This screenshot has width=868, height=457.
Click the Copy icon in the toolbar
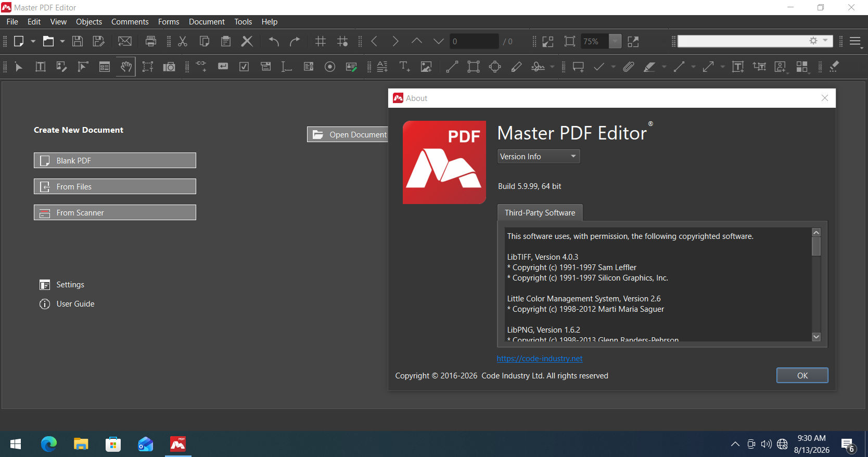click(205, 41)
